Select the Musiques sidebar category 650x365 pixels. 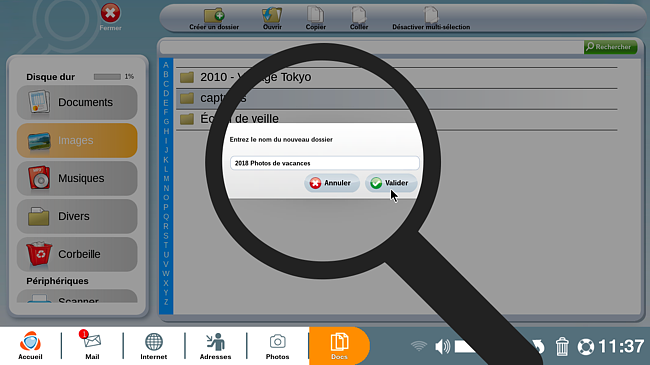coord(77,178)
